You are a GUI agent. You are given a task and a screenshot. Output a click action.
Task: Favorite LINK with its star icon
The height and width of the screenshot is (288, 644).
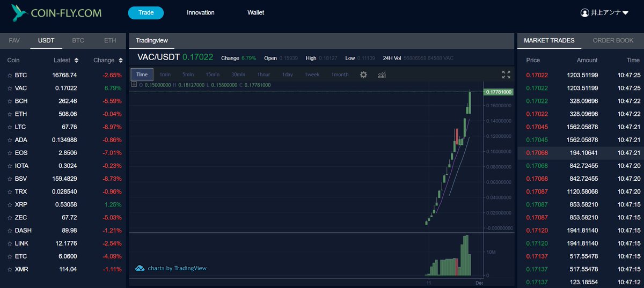(x=10, y=243)
